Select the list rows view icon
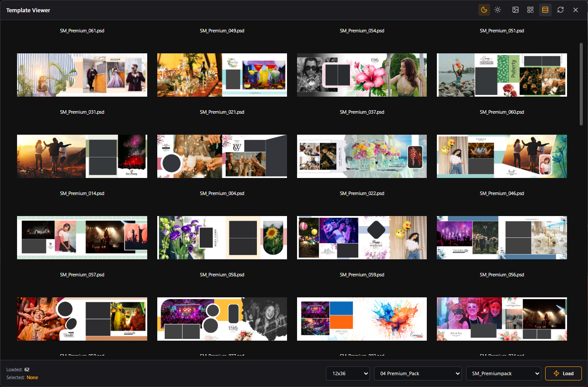 click(545, 10)
